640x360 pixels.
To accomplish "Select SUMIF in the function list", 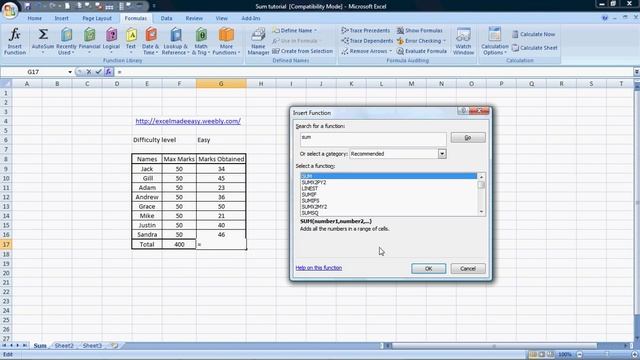I will [x=309, y=195].
